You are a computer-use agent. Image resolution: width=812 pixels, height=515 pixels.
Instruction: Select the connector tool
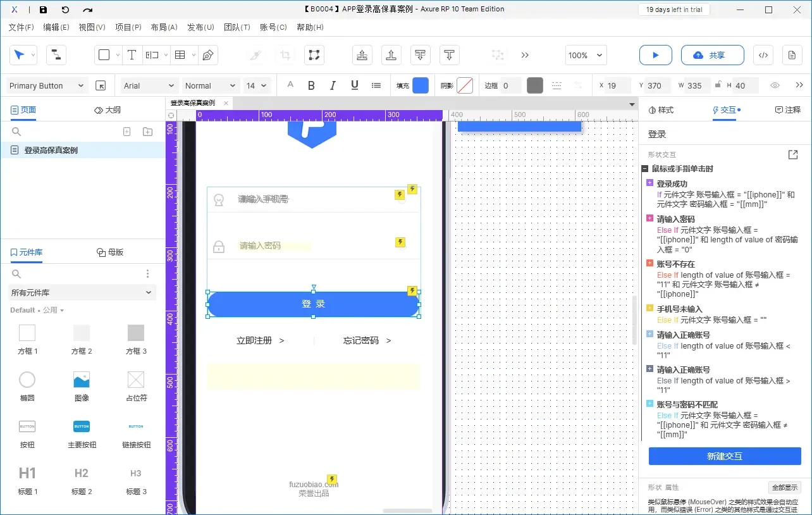point(55,55)
